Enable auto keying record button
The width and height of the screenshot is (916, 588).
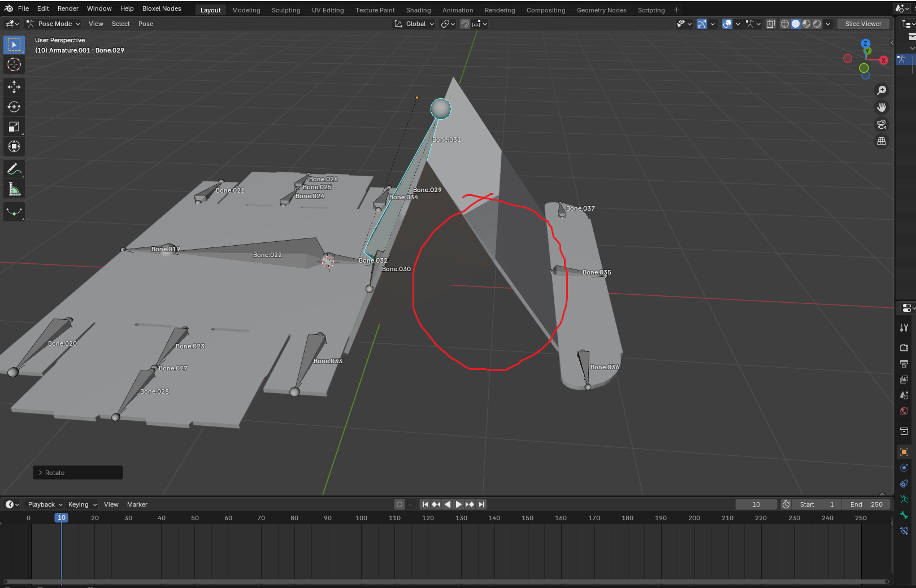pyautogui.click(x=400, y=504)
